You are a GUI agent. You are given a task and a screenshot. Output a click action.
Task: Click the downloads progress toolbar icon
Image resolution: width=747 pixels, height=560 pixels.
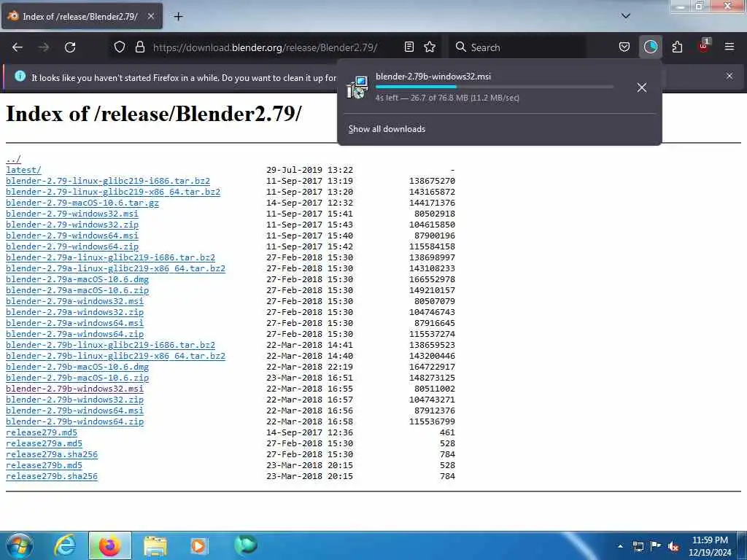[650, 47]
